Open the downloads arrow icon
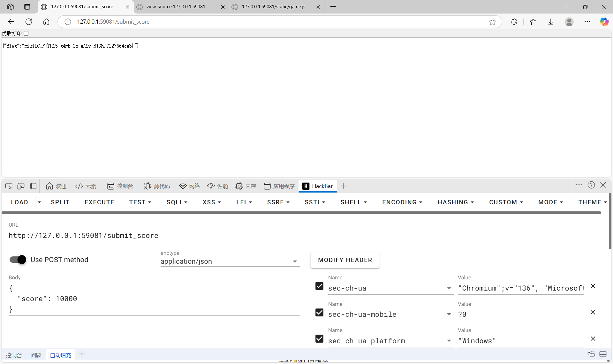 tap(551, 22)
